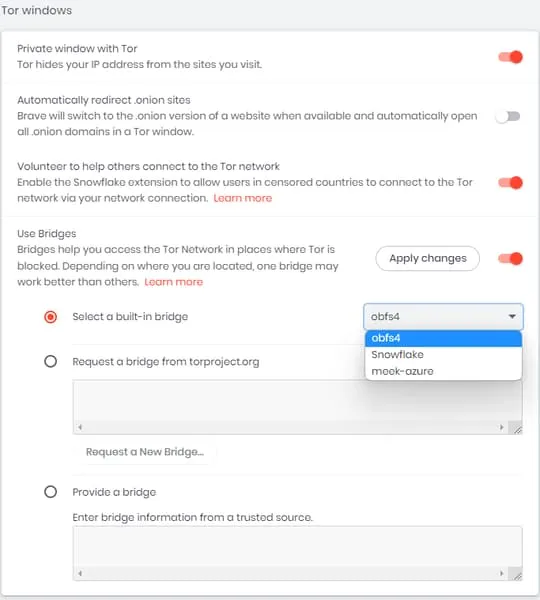Disable the Snowflake volunteer toggle
Image resolution: width=540 pixels, height=600 pixels.
click(x=510, y=183)
